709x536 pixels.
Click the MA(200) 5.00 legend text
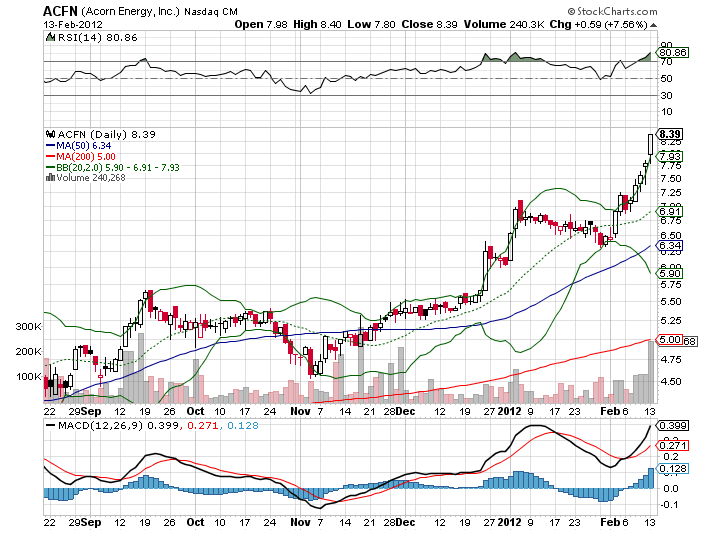point(86,157)
